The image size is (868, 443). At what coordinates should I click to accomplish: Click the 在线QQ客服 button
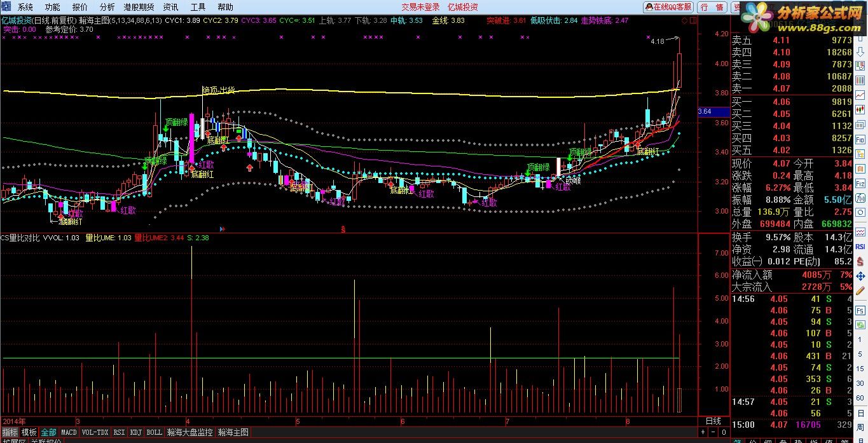pos(669,7)
